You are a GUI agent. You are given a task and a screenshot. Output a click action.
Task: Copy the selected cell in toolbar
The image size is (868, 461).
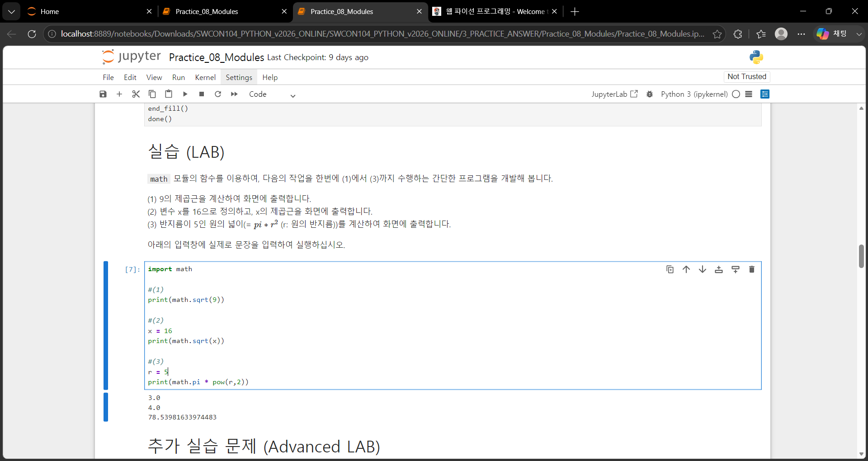pos(152,94)
